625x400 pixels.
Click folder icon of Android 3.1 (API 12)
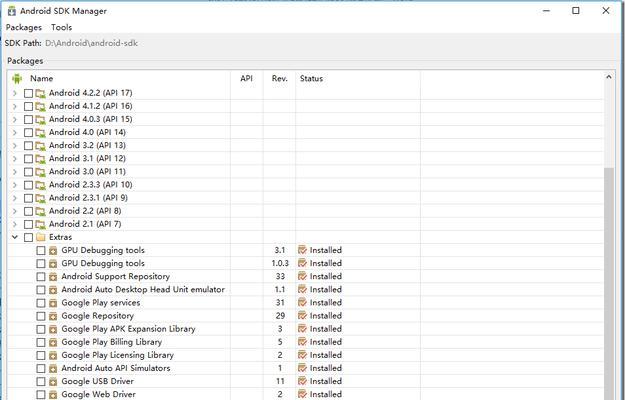(40, 159)
